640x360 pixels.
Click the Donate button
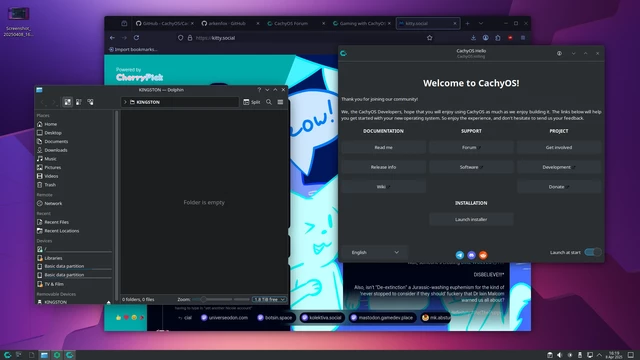(559, 187)
